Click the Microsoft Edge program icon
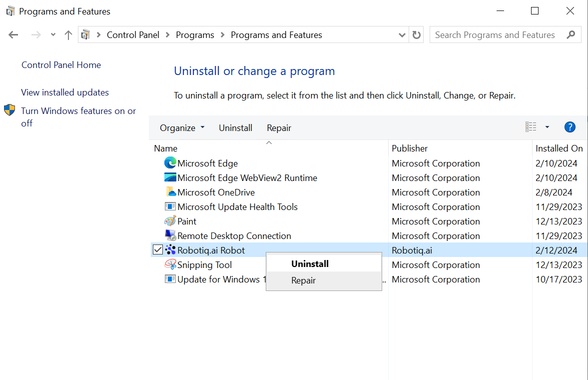Screen dimensions: 588x380 (x=170, y=163)
